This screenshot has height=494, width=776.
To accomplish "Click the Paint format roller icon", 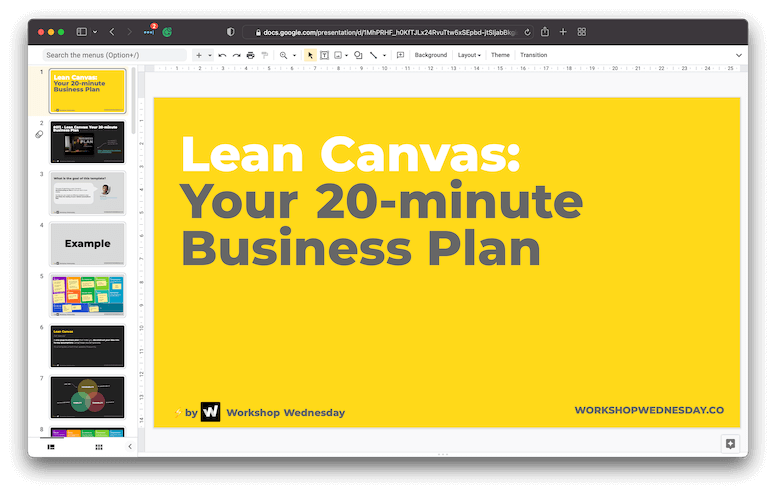I will point(264,55).
